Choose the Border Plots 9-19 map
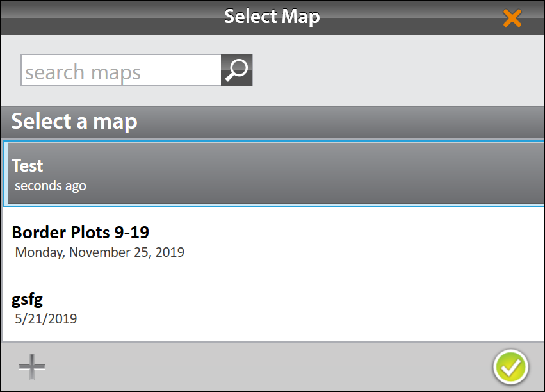Image resolution: width=545 pixels, height=392 pixels. [272, 240]
